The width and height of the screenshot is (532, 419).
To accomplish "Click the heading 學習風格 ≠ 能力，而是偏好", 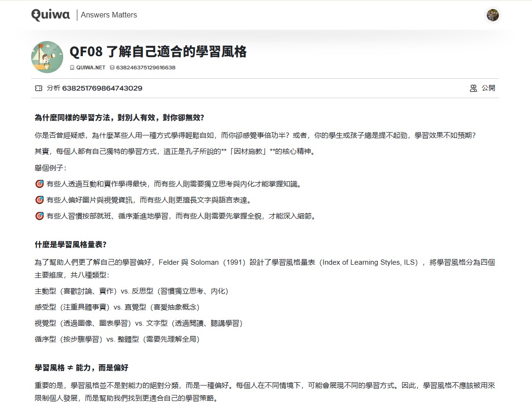I will [82, 368].
